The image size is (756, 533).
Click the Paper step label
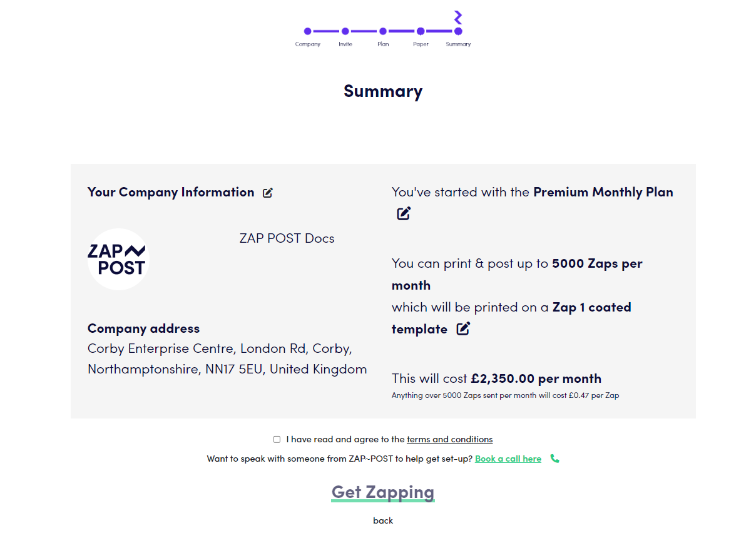pyautogui.click(x=421, y=44)
